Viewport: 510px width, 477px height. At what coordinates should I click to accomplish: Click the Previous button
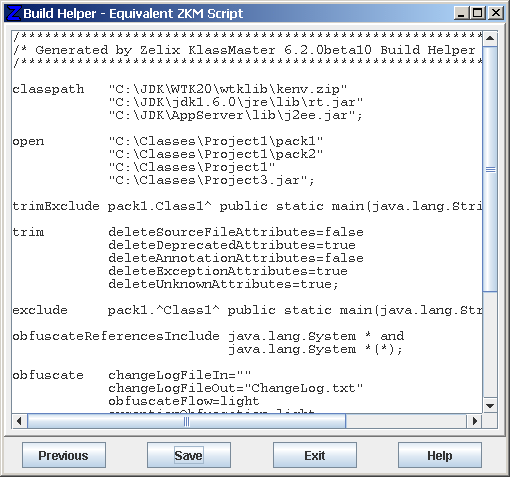[x=64, y=455]
